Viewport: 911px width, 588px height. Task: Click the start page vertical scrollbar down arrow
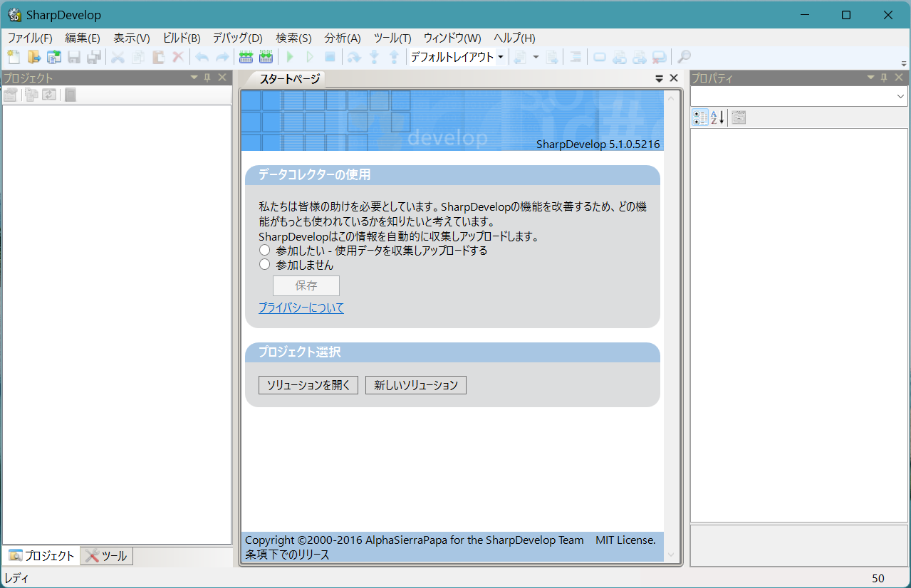tap(670, 555)
